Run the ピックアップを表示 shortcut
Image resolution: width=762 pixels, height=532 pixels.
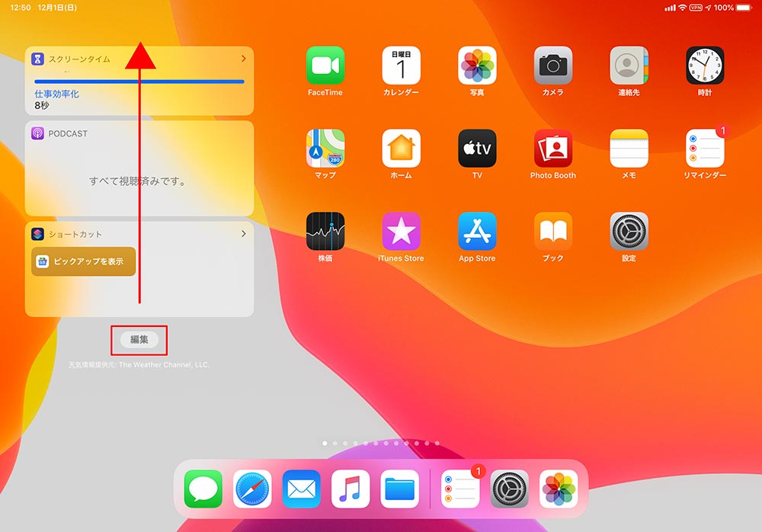(84, 261)
